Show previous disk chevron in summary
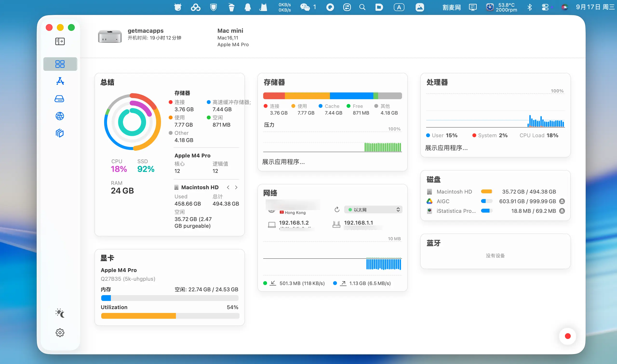Viewport: 617px width, 364px height. [x=228, y=187]
